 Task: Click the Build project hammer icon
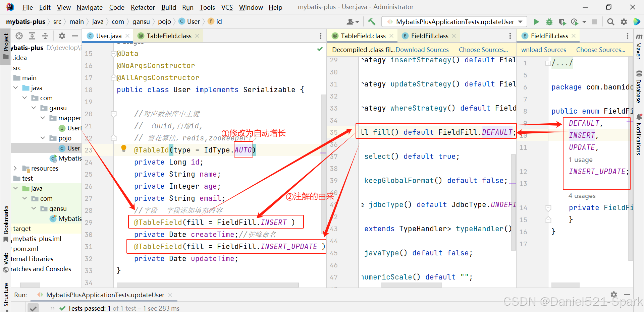coord(372,22)
